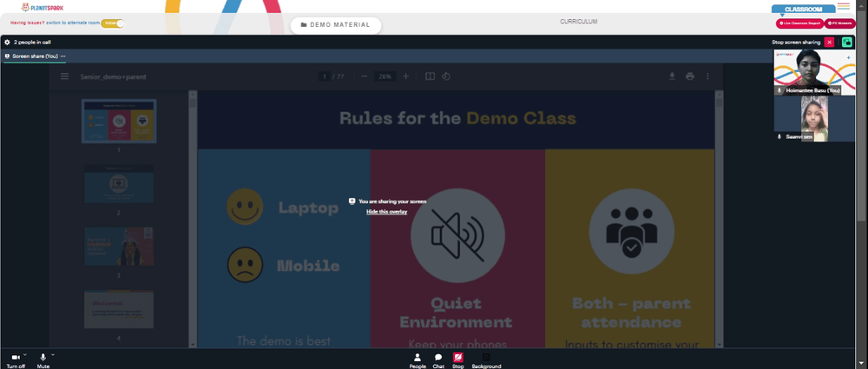Open the Background settings
Screen dimensions: 868x369
[x=486, y=361]
